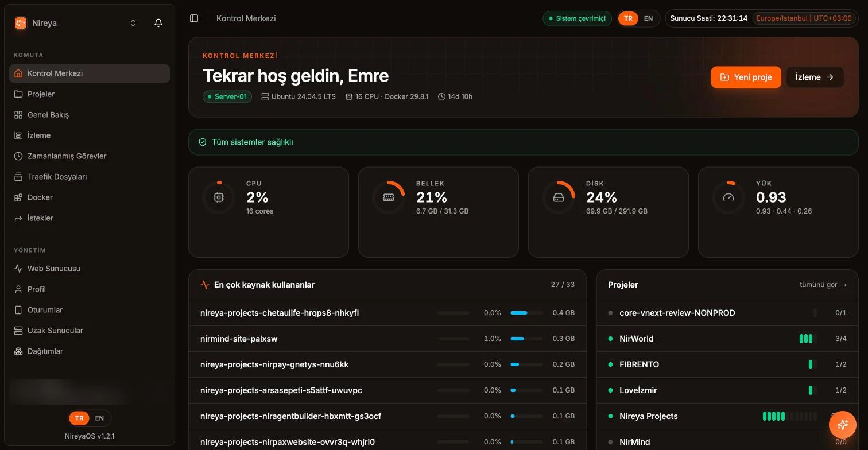The width and height of the screenshot is (868, 450).
Task: Select the nireya-projects-arsasepeti-s5attf-uwuvpc row
Action: tap(387, 390)
